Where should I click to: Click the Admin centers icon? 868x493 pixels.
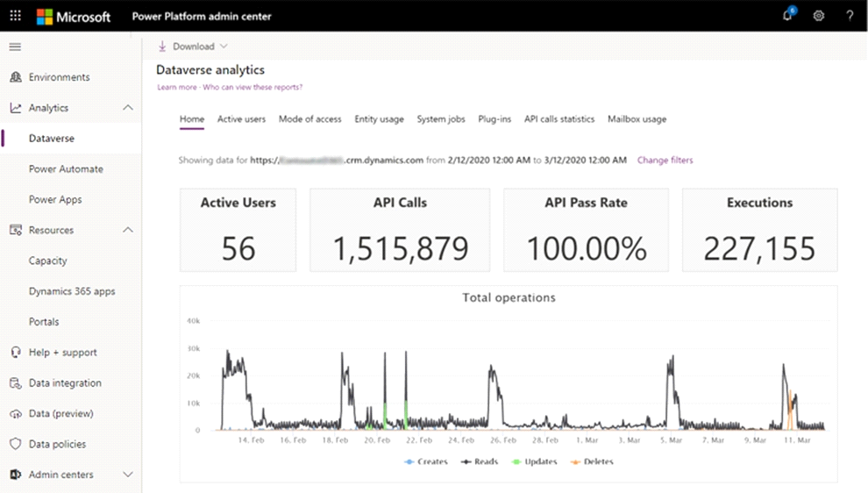[16, 475]
